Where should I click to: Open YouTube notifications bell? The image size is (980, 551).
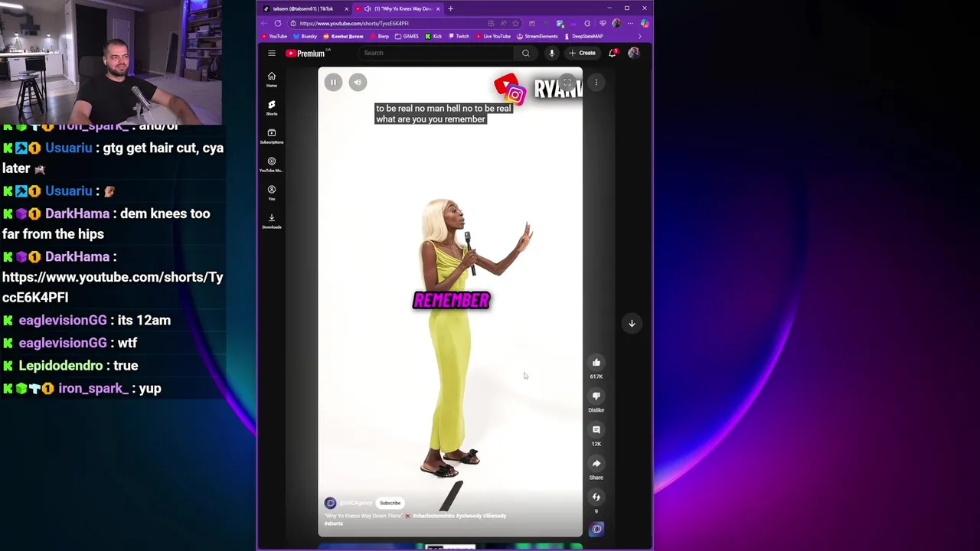click(612, 53)
